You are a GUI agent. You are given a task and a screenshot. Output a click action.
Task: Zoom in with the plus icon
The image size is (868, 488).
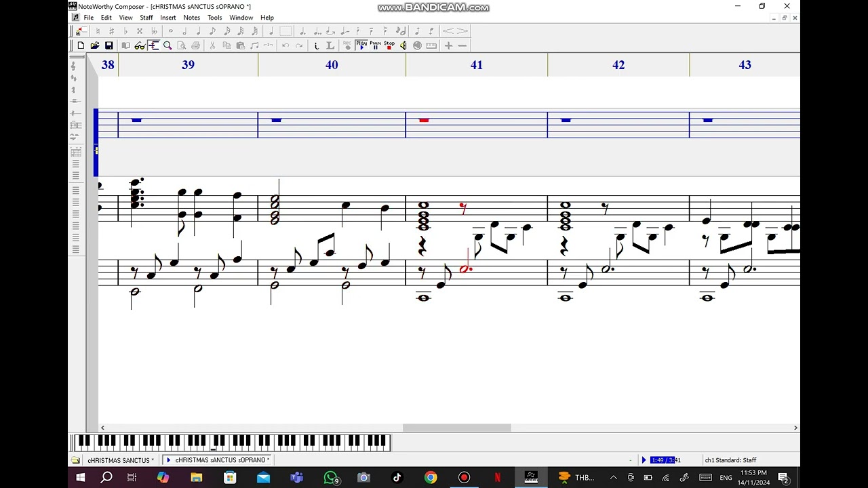[448, 45]
